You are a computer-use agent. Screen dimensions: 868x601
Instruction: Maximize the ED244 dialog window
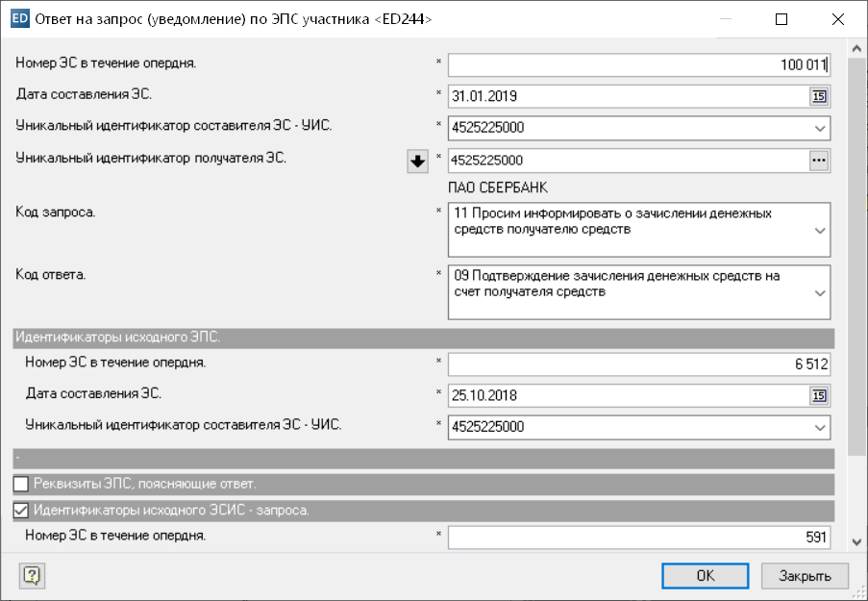(781, 19)
